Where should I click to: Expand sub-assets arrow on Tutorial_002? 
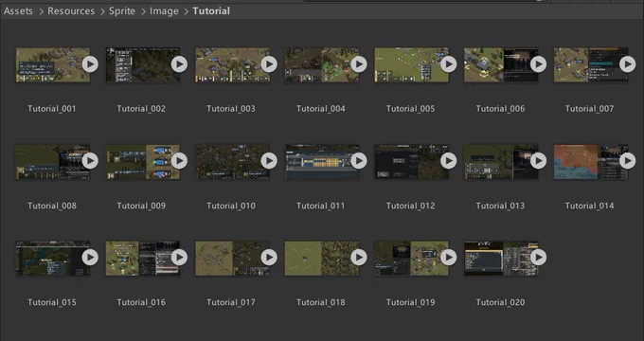point(180,64)
